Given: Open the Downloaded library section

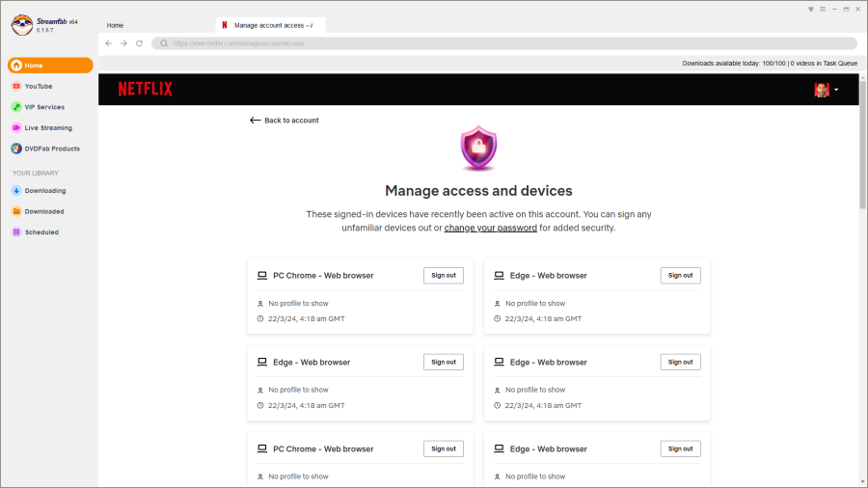Looking at the screenshot, I should (x=44, y=211).
